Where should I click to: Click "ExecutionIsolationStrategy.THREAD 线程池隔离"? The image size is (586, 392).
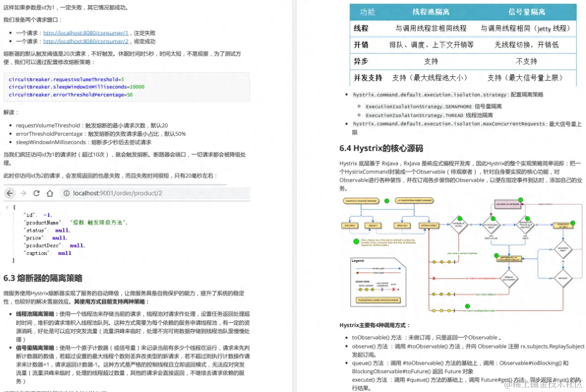429,115
